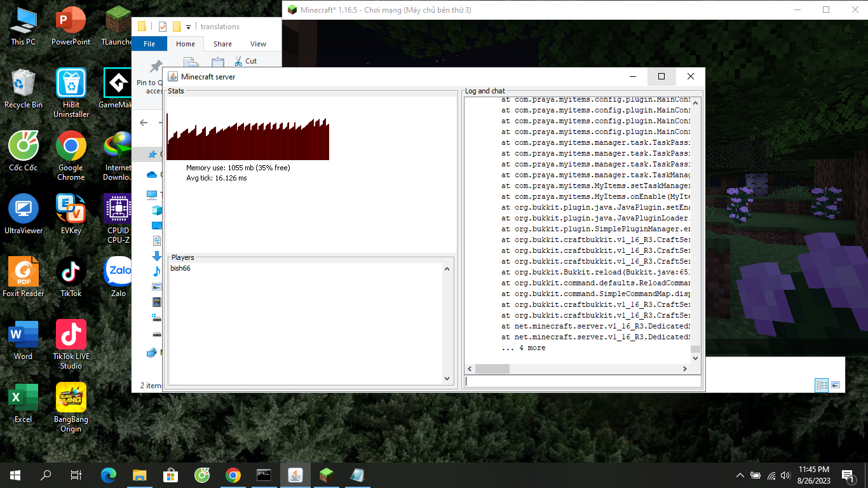The height and width of the screenshot is (488, 868).
Task: Open Chrome from the taskbar
Action: [233, 475]
